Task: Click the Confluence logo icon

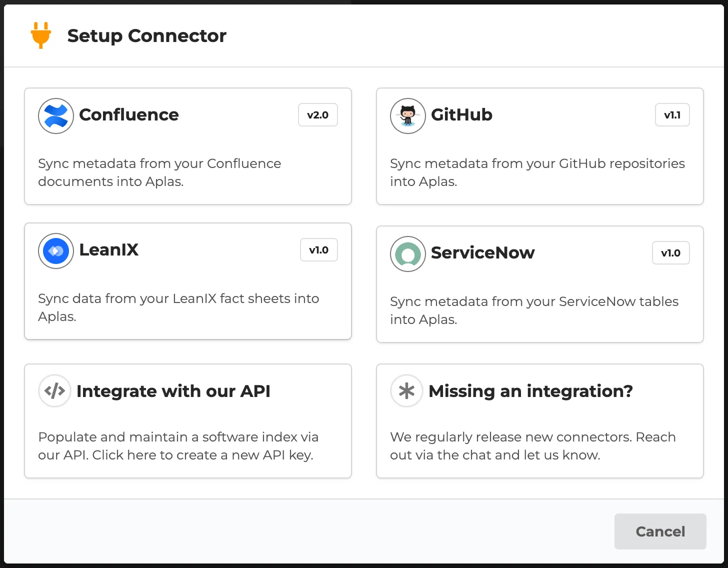Action: [56, 116]
